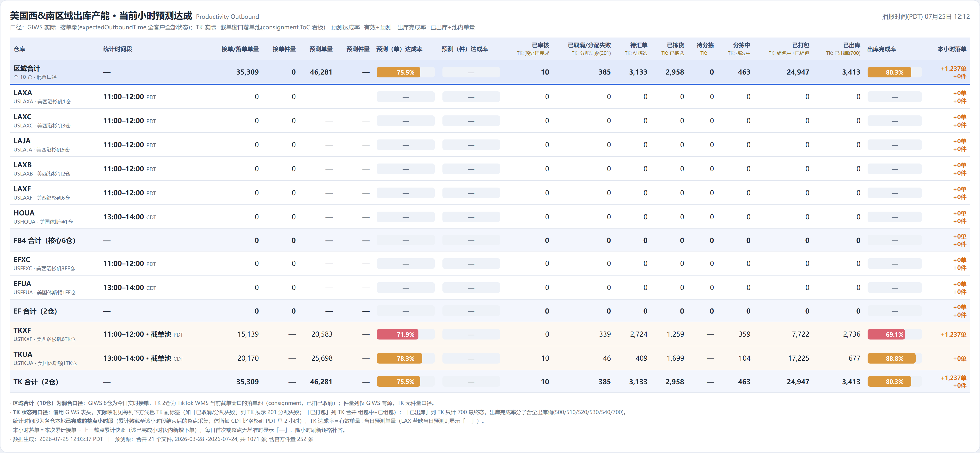Click TKXF forecast value 20,583
The image size is (980, 453).
[x=322, y=334]
